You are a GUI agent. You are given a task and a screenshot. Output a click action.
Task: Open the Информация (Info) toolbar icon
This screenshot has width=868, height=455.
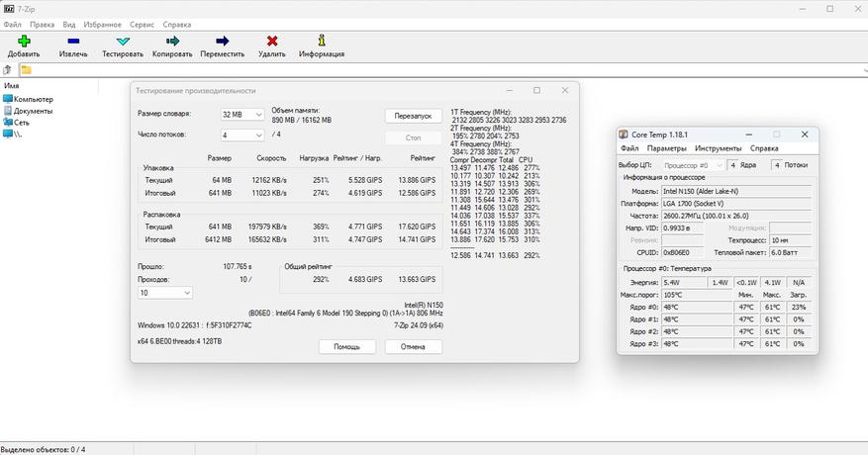(322, 41)
